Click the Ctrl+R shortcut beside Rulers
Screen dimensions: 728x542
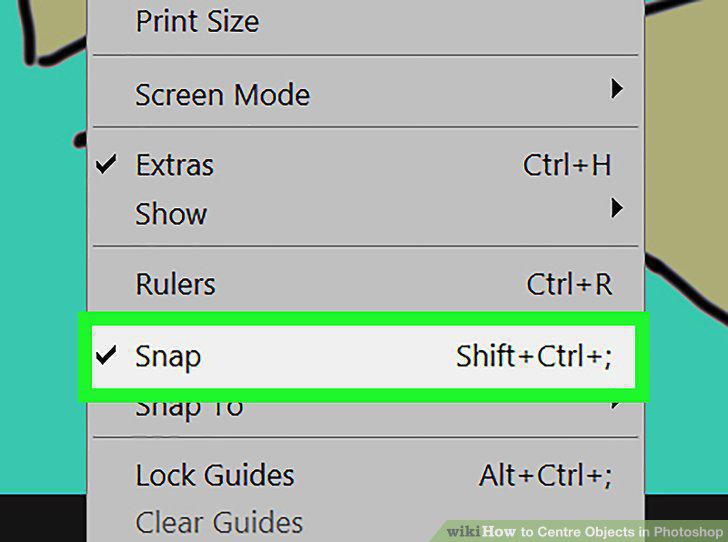[x=570, y=284]
